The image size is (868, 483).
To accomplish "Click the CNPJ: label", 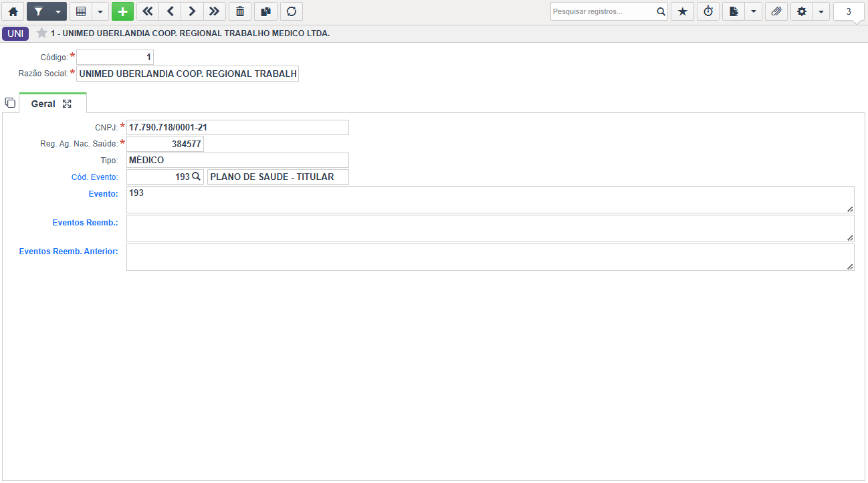I will tap(106, 127).
